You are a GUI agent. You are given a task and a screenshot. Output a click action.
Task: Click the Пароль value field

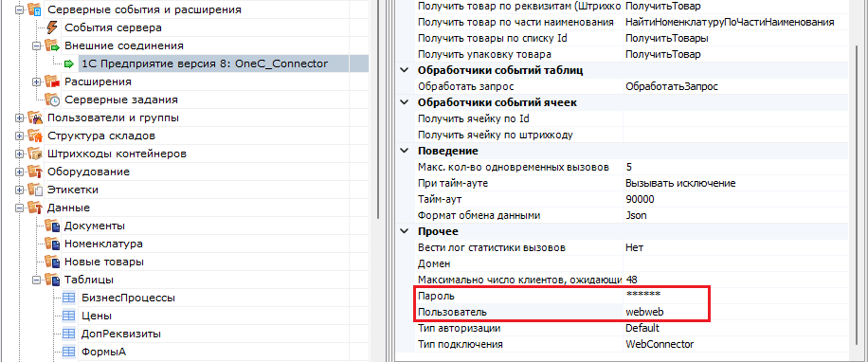tap(735, 296)
